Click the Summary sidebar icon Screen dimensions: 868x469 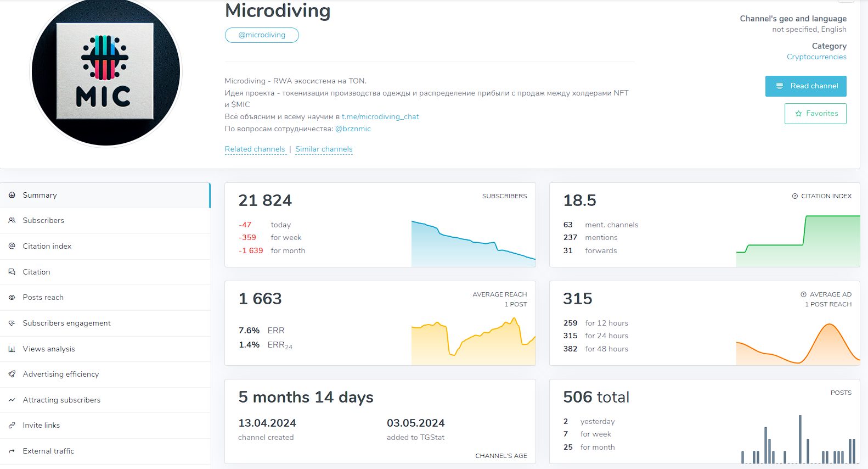pos(12,195)
